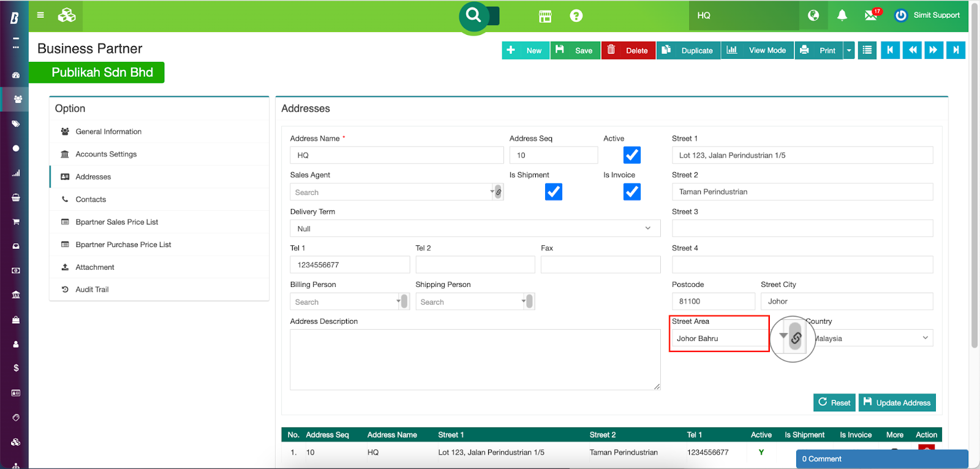Click the Address Name field
The height and width of the screenshot is (469, 980).
397,155
